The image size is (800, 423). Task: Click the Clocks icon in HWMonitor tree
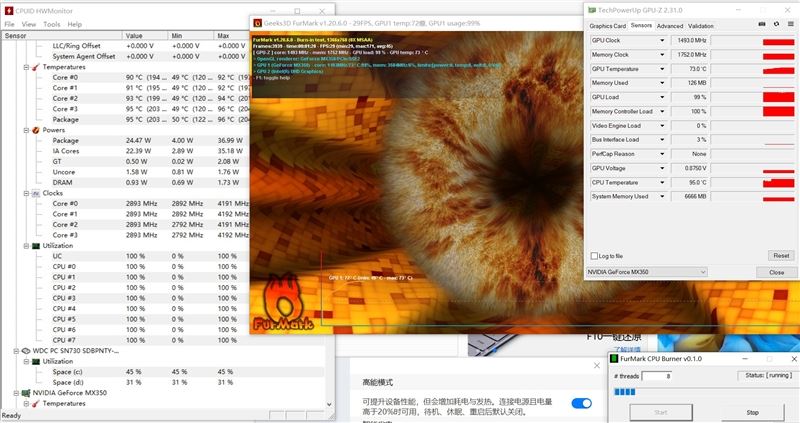[x=36, y=193]
